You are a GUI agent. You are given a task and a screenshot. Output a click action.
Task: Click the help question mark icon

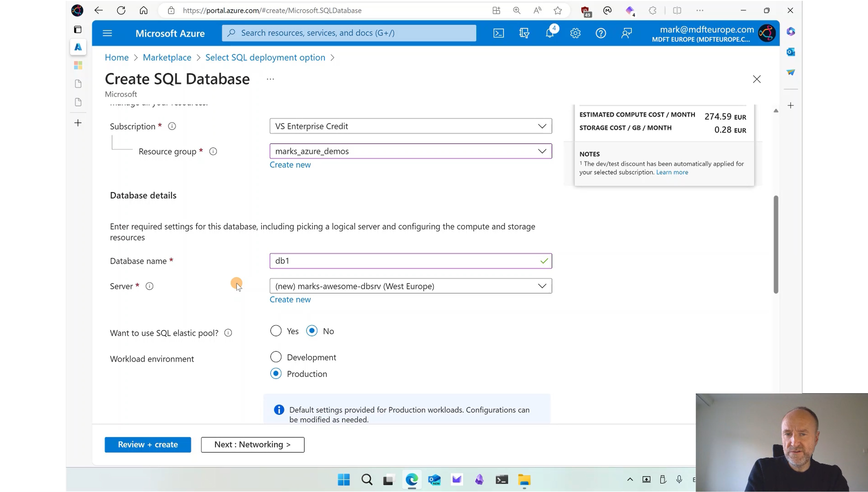601,33
